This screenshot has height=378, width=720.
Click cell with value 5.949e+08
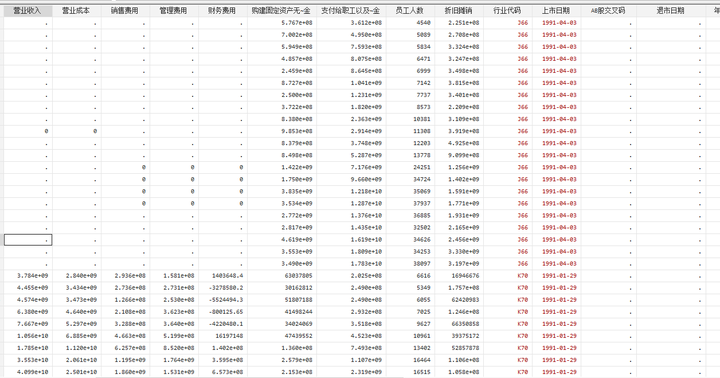(281, 47)
